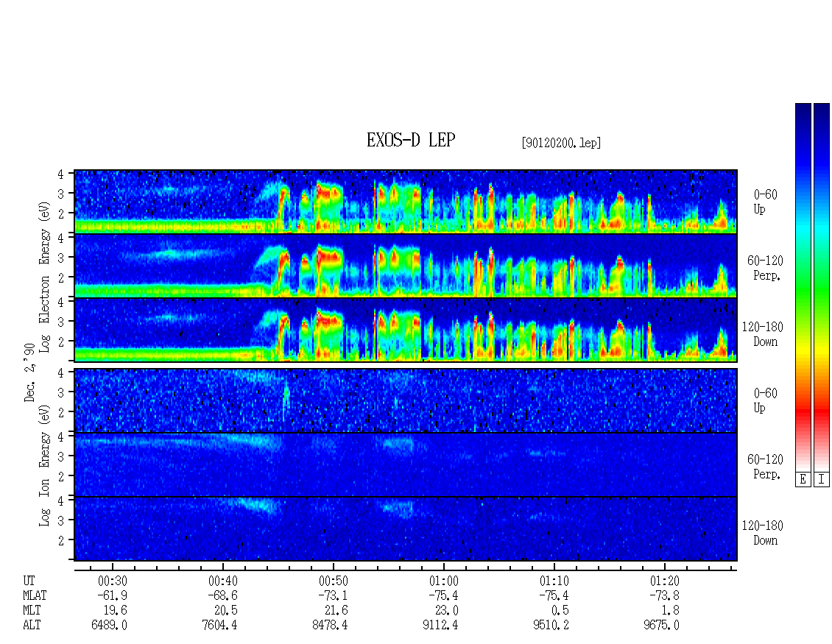Click the electron Up spectrogram panel
The height and width of the screenshot is (644, 832).
(x=406, y=202)
